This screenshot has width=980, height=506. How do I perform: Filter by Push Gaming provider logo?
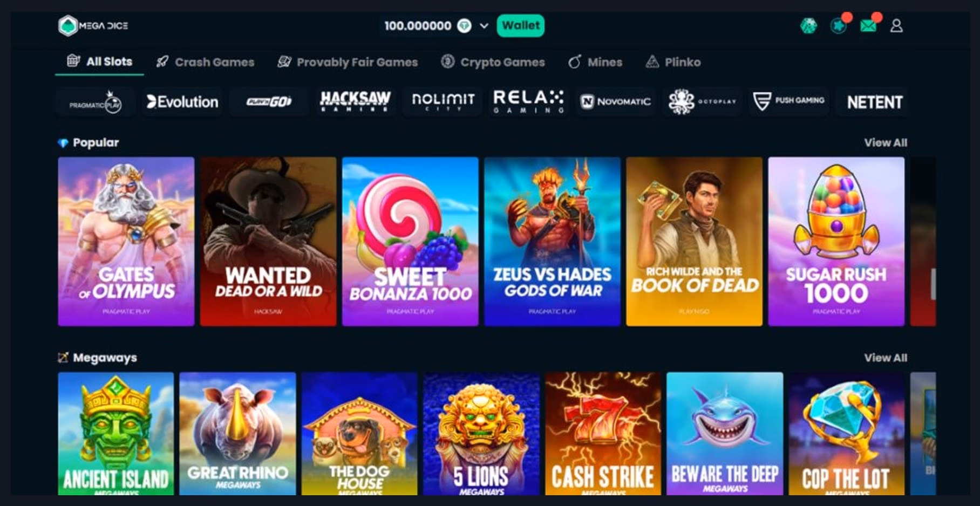pyautogui.click(x=788, y=101)
